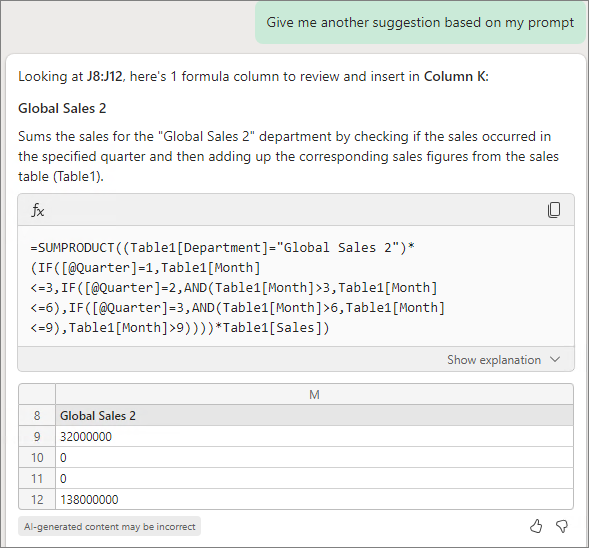Click the green user prompt message bubble
The width and height of the screenshot is (589, 548).
point(420,23)
